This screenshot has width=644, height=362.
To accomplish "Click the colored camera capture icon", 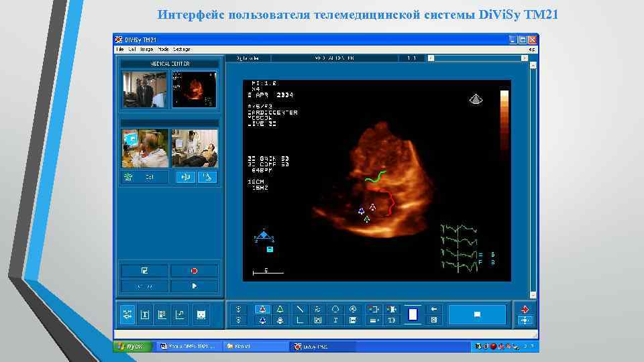I will click(x=391, y=310).
